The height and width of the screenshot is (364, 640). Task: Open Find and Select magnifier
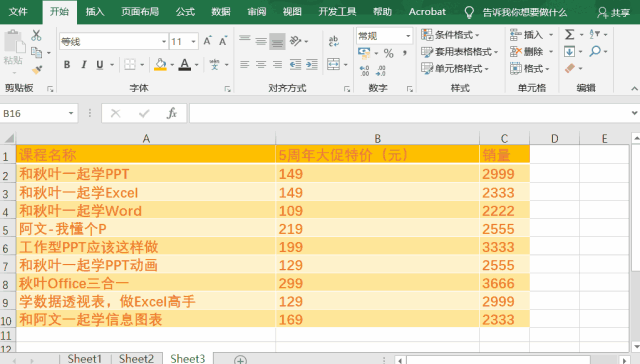[595, 51]
